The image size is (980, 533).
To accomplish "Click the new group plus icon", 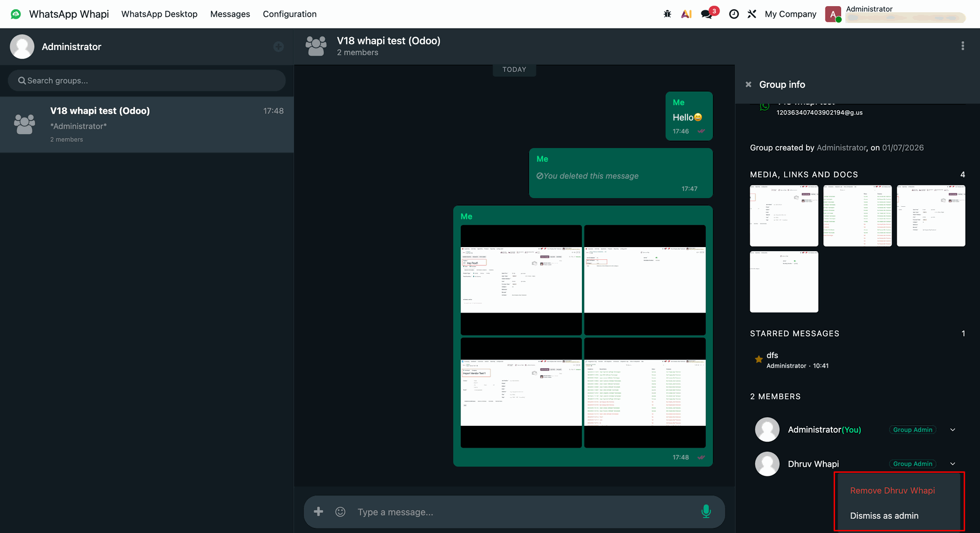I will pyautogui.click(x=278, y=47).
